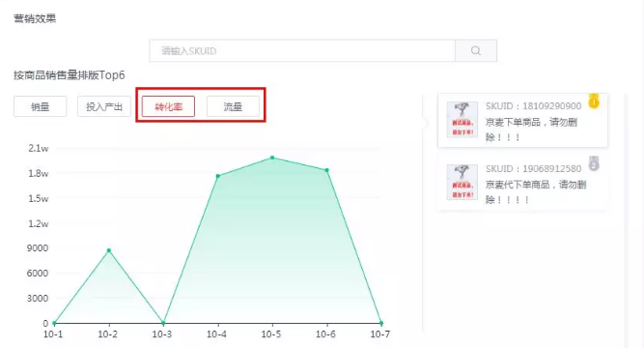644x348 pixels.
Task: Switch to the 转化率 tab
Action: [168, 106]
